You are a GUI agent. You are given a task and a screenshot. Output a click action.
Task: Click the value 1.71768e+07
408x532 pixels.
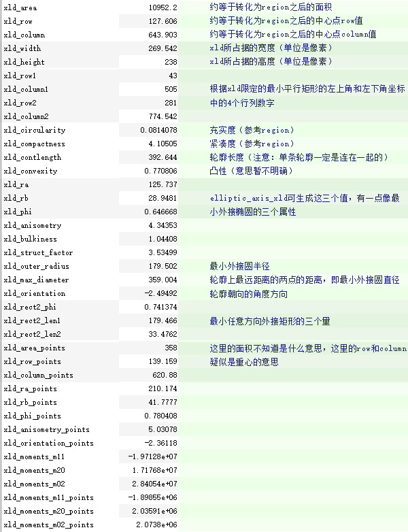154,470
